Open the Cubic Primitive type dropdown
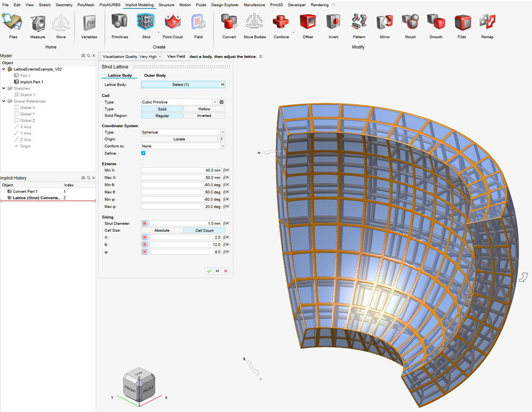 pos(179,102)
